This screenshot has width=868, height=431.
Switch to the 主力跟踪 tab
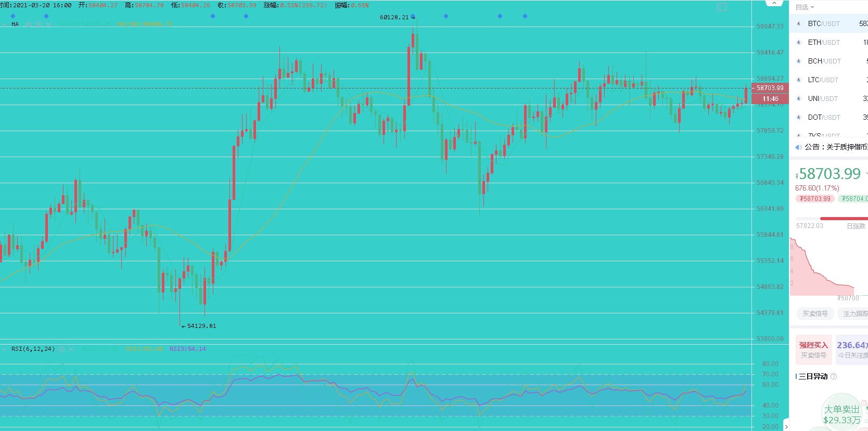click(x=853, y=314)
